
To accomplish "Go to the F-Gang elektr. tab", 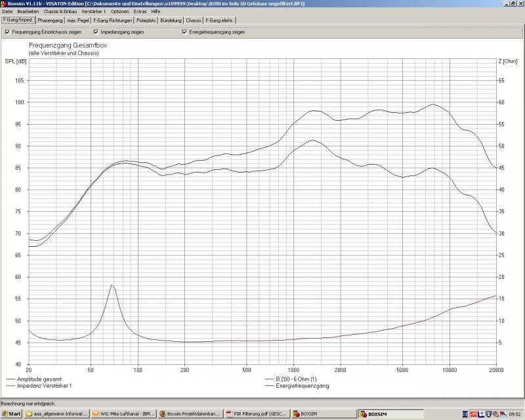I will [221, 20].
